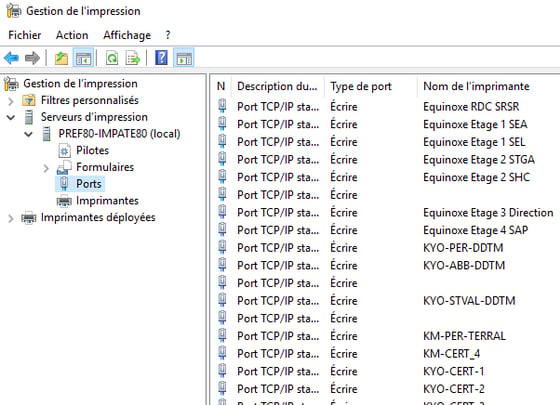Click the Refresh toolbar icon
This screenshot has width=560, height=405.
(x=112, y=58)
